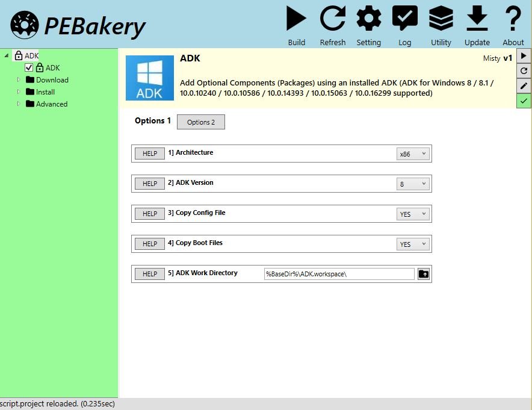Click the '2] ADK Version' label
532x410 pixels.
point(191,182)
